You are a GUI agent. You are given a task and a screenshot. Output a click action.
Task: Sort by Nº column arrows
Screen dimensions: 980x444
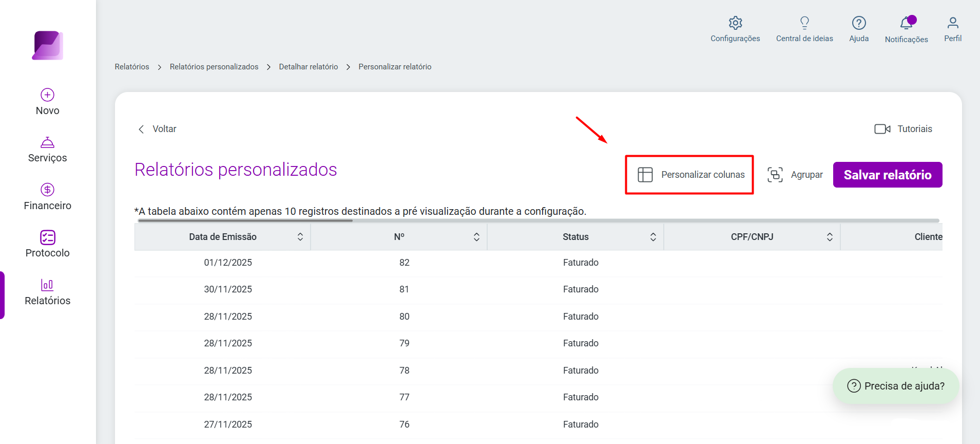click(x=476, y=237)
